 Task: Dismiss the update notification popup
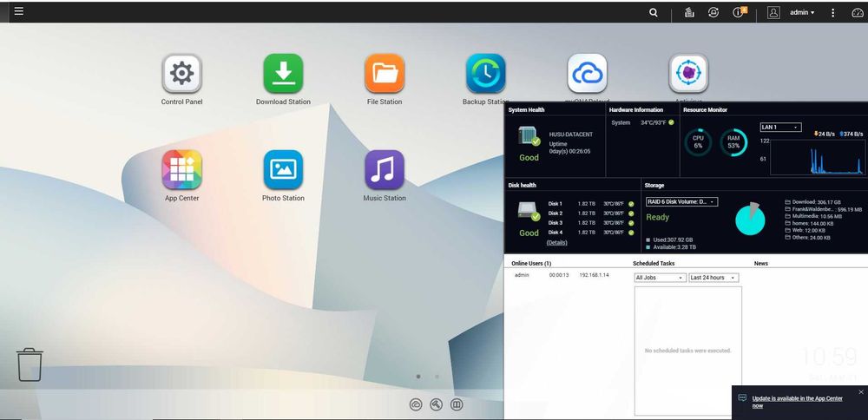(861, 391)
